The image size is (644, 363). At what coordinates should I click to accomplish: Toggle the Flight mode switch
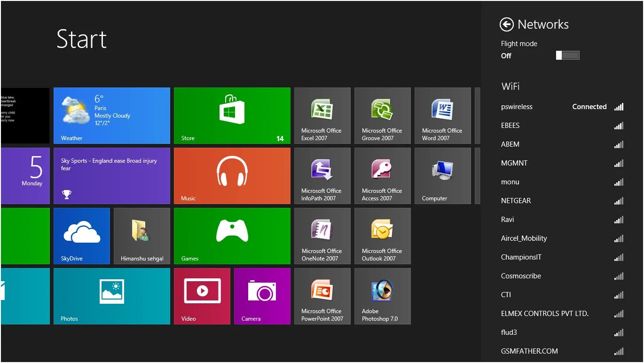tap(567, 55)
